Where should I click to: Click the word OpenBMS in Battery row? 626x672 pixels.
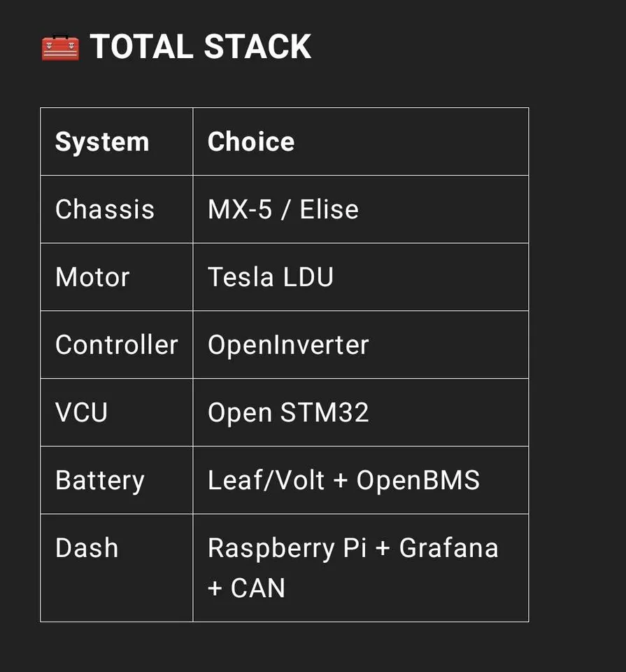coord(418,480)
